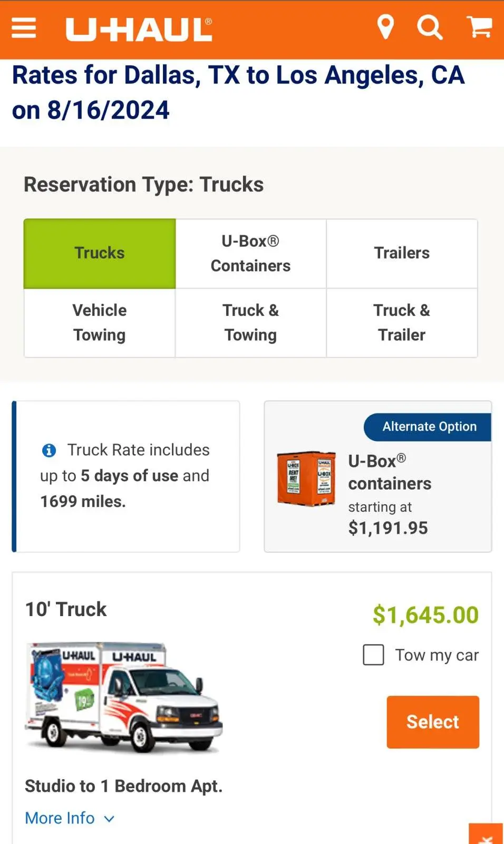Select the Trucks reservation tab
Viewport: 504px width, 844px height.
tap(100, 253)
